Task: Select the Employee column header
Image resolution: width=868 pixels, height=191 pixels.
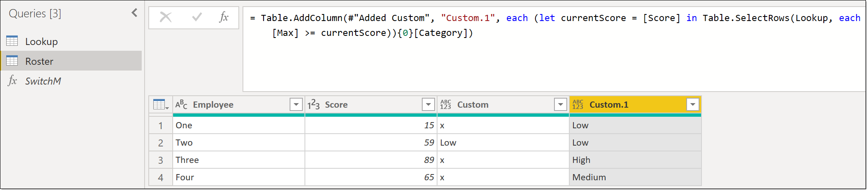Action: click(x=239, y=105)
